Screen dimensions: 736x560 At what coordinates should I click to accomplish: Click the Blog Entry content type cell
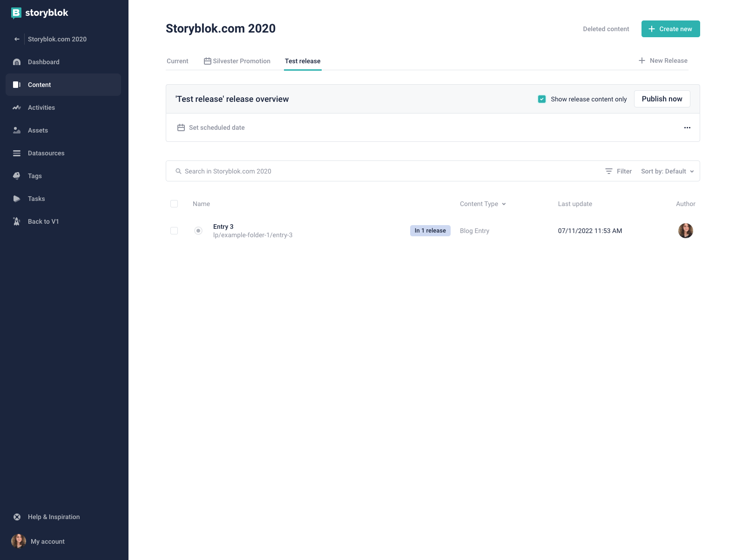(474, 231)
